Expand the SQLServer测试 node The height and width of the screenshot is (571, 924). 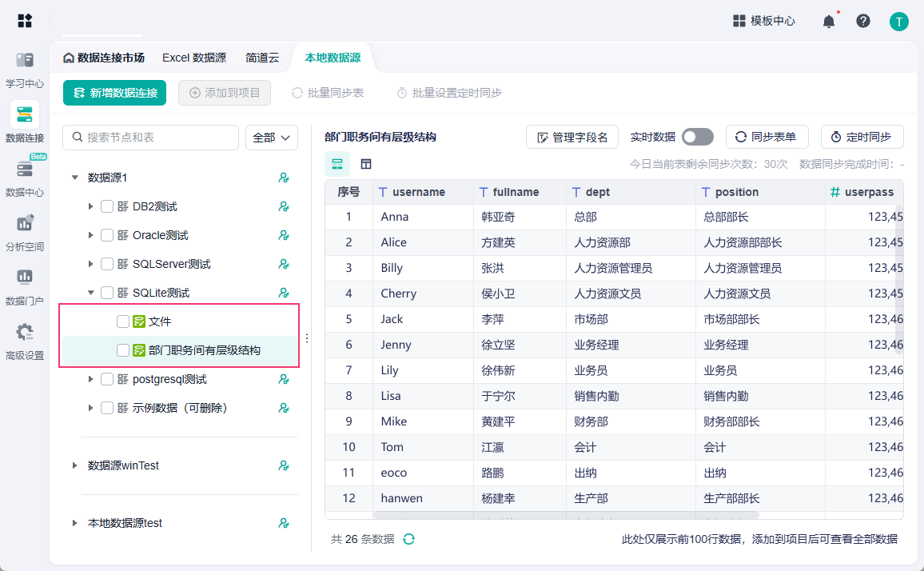(x=91, y=264)
